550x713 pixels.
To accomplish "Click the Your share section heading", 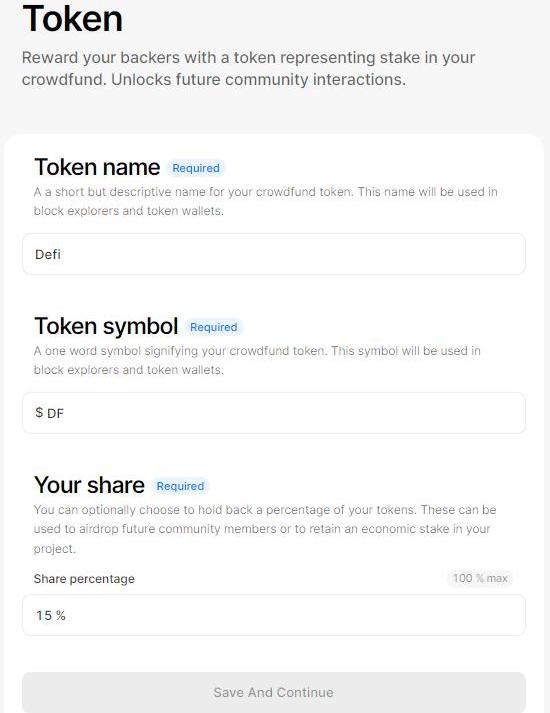I will 89,485.
